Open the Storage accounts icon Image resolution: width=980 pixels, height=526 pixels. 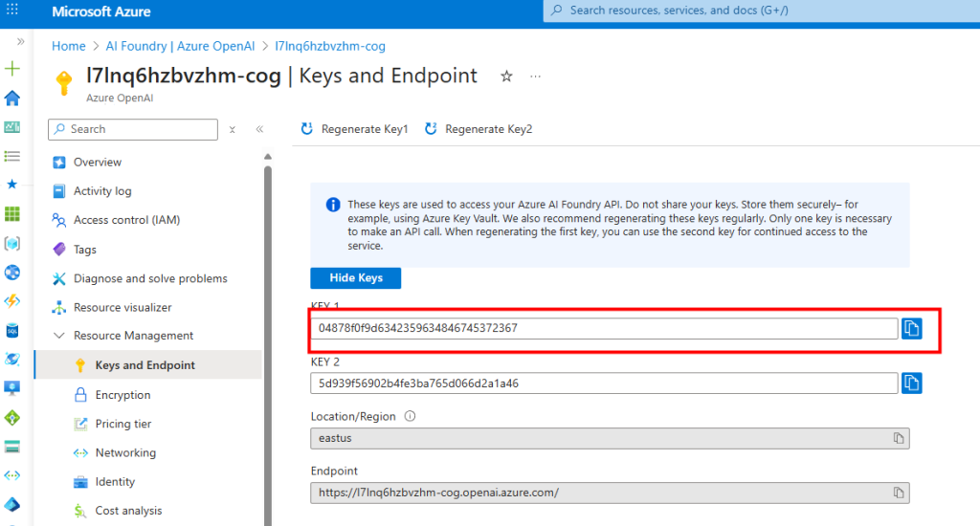pyautogui.click(x=11, y=446)
